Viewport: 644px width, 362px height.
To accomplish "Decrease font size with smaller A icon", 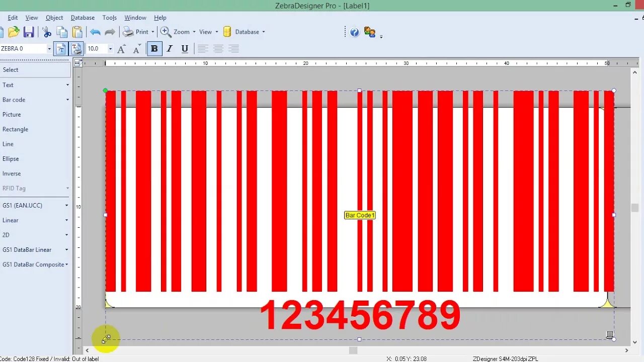I will tap(136, 49).
